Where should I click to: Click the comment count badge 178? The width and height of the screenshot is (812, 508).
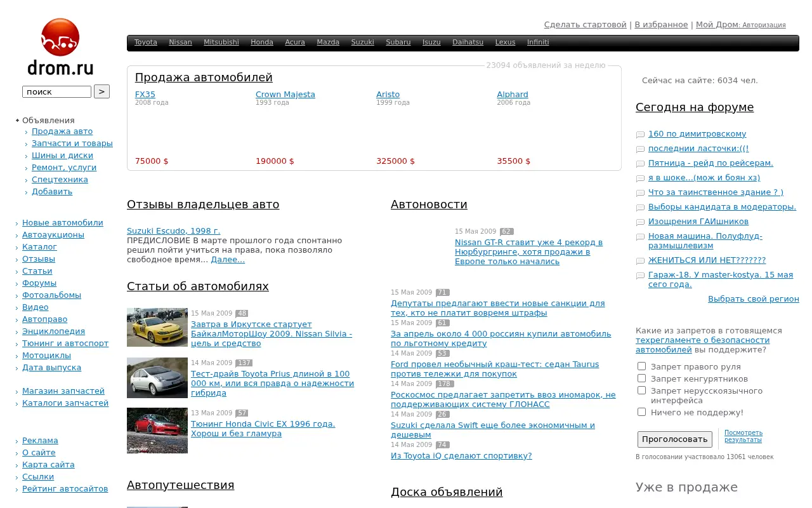[445, 384]
